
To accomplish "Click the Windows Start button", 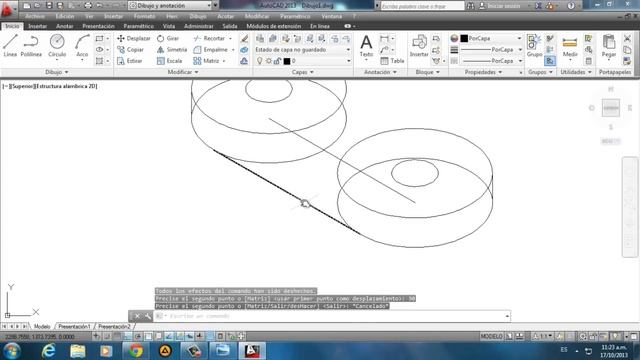I will click(x=12, y=351).
